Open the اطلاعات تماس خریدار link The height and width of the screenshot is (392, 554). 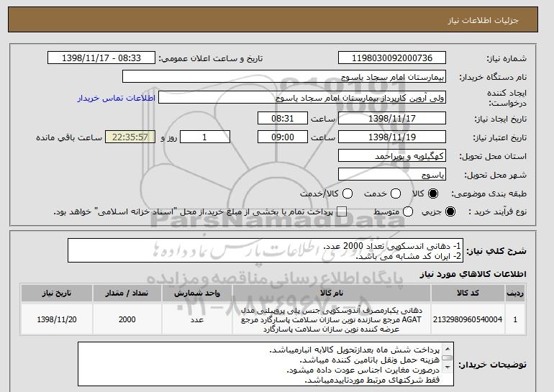coord(117,98)
